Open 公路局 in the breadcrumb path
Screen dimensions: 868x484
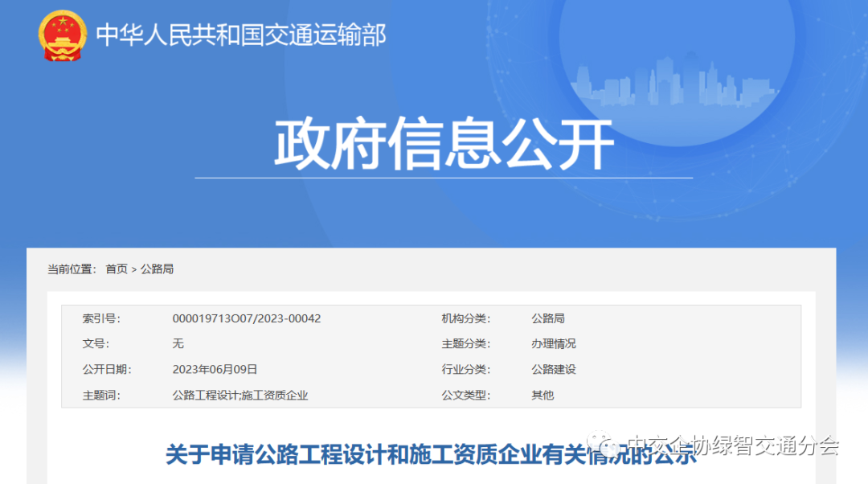(x=157, y=269)
